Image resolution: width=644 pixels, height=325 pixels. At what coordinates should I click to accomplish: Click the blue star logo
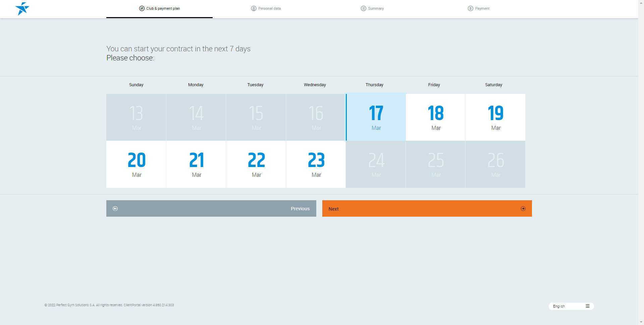pyautogui.click(x=22, y=9)
